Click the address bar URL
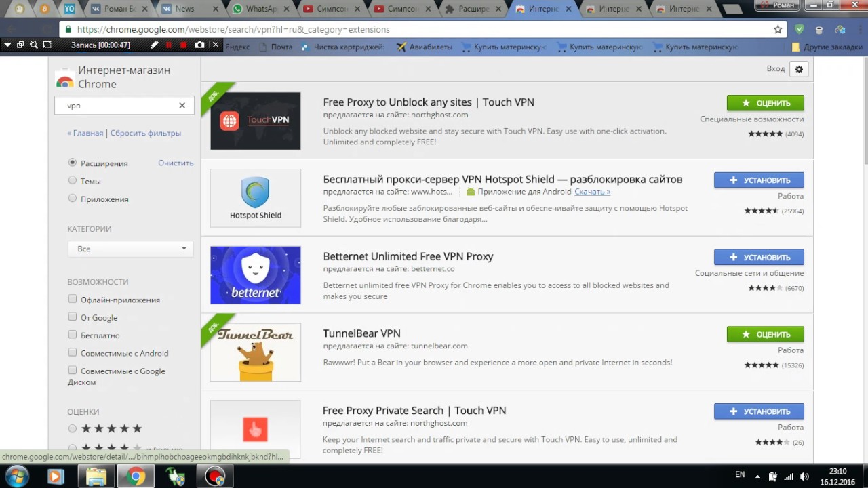The height and width of the screenshot is (488, 868). pyautogui.click(x=233, y=30)
